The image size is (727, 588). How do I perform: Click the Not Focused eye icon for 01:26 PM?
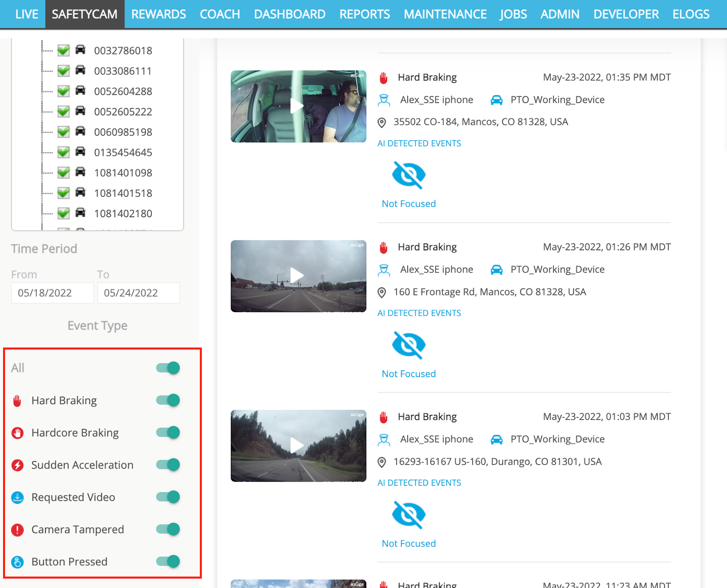click(408, 345)
